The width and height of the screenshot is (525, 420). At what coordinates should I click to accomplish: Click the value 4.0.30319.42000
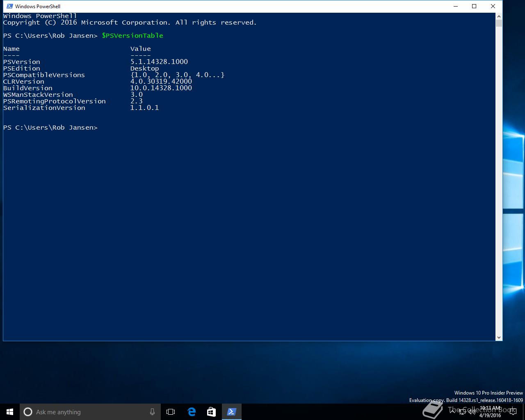[x=161, y=82]
